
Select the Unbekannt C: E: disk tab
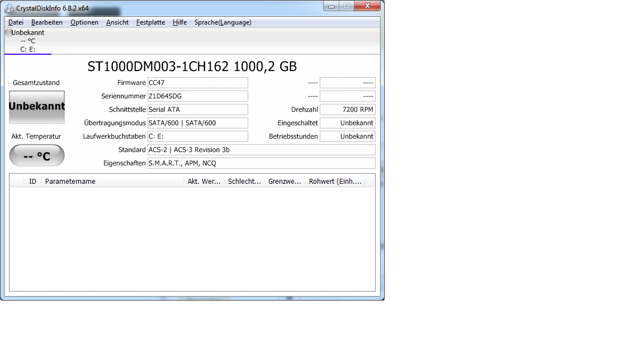pyautogui.click(x=27, y=41)
